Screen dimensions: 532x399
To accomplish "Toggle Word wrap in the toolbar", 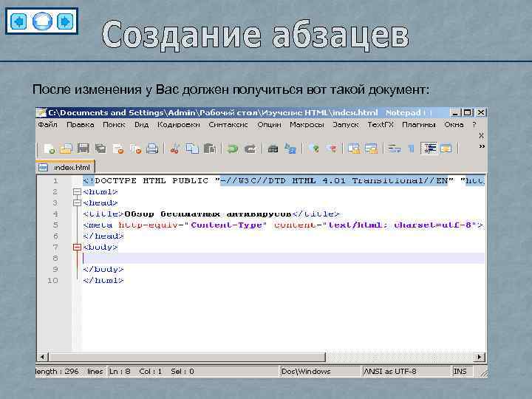I will 395,149.
